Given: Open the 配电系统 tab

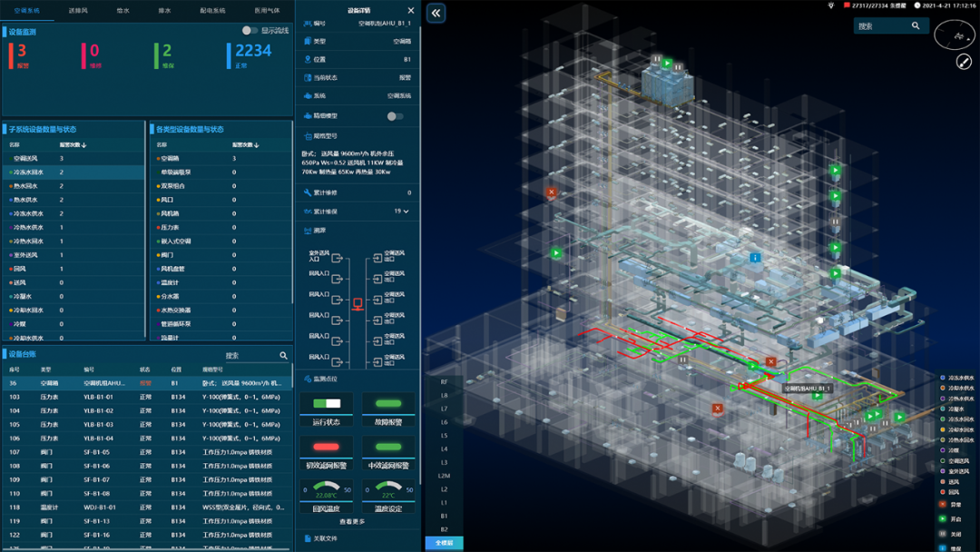Looking at the screenshot, I should [211, 11].
